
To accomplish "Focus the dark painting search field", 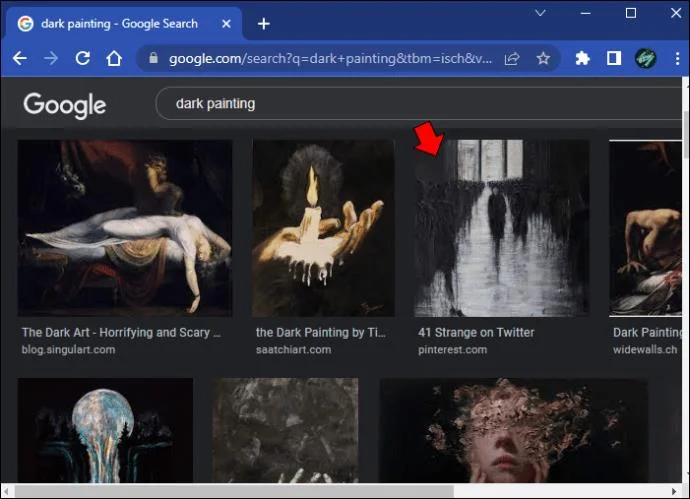I will (418, 103).
